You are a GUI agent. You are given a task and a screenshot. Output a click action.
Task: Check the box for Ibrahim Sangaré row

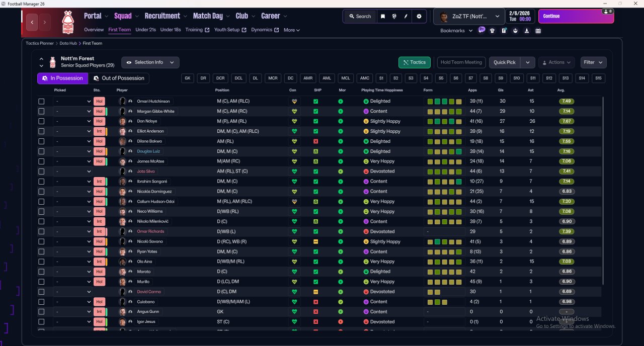click(41, 182)
